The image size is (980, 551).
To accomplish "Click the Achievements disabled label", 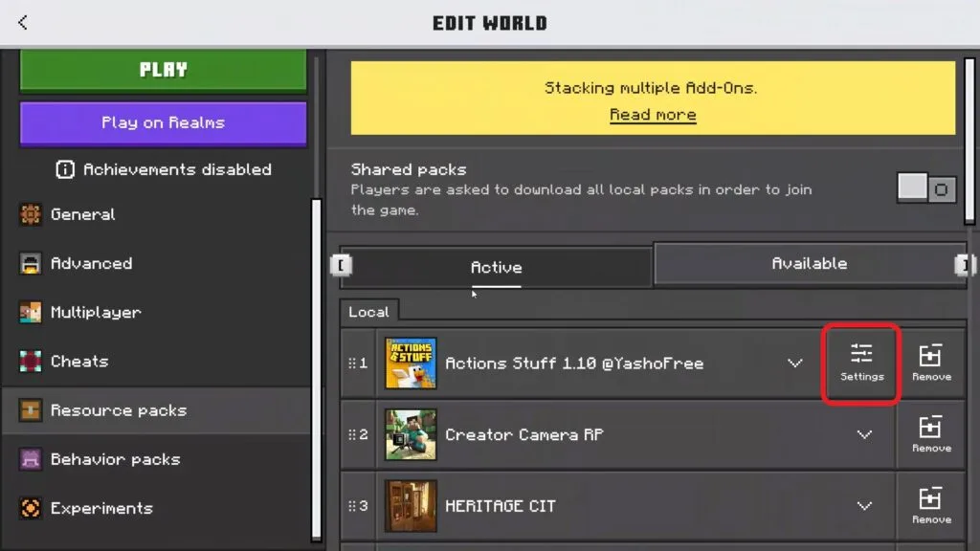I will coord(177,169).
